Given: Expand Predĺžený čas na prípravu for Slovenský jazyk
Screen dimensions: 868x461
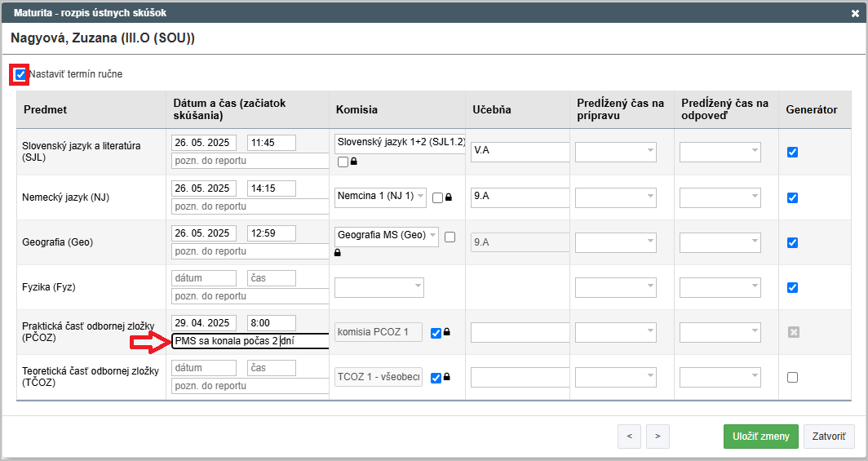Looking at the screenshot, I should tap(615, 152).
